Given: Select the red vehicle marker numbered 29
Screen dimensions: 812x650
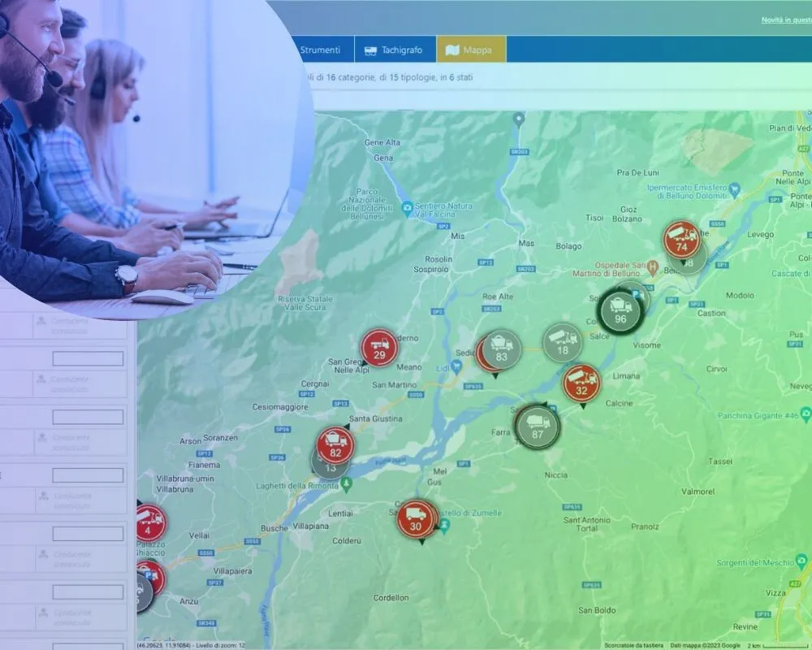Looking at the screenshot, I should click(379, 348).
